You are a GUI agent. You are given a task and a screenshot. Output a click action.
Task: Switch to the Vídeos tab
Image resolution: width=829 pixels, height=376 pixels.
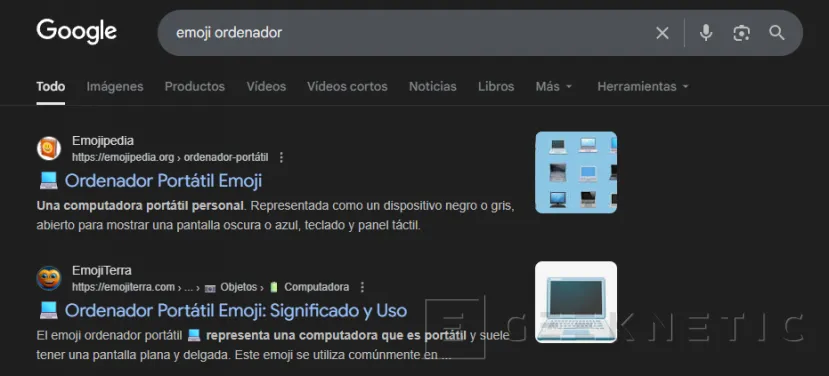click(266, 87)
